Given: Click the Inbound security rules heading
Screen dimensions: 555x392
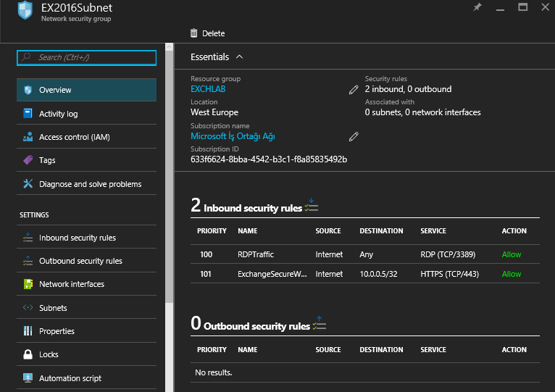Looking at the screenshot, I should coord(253,208).
